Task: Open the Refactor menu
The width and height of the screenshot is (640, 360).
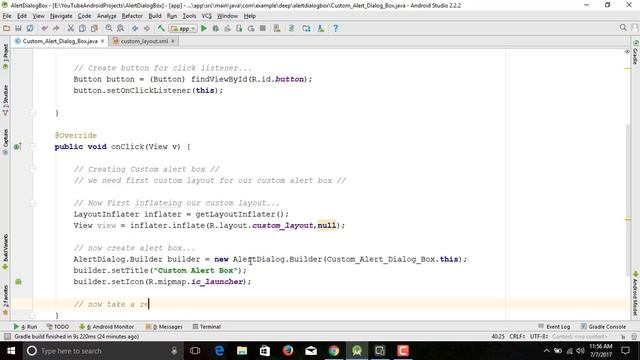Action: pyautogui.click(x=132, y=16)
